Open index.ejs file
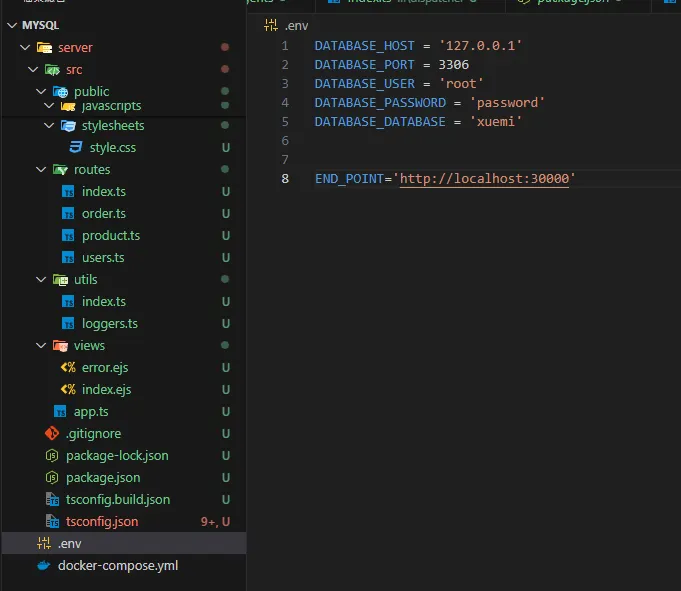Viewport: 681px width, 591px height. [x=106, y=390]
